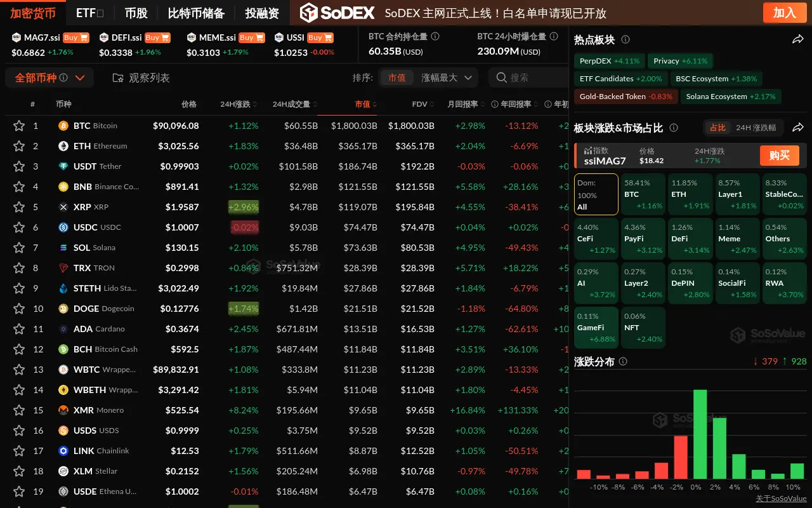Viewport: 812px width, 508px height.
Task: Toggle the favorite star for Bitcoin
Action: [x=19, y=125]
